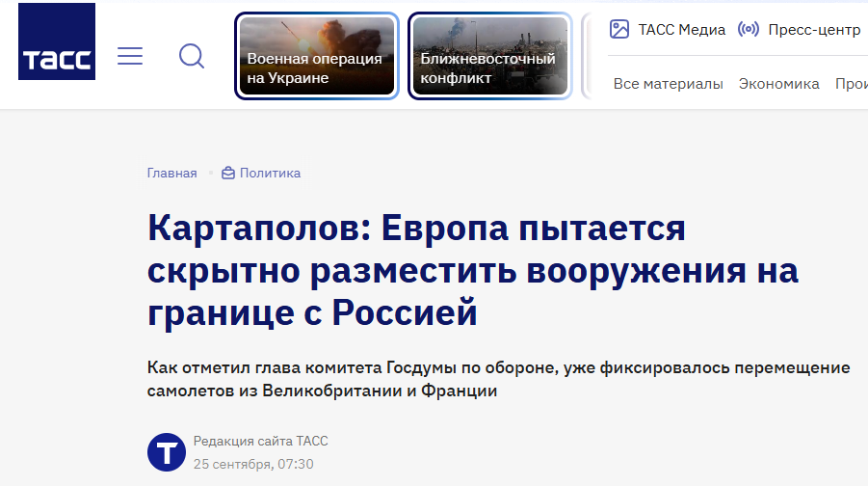The height and width of the screenshot is (486, 868).
Task: Open the Ближневосточный конфликт card
Action: [489, 56]
